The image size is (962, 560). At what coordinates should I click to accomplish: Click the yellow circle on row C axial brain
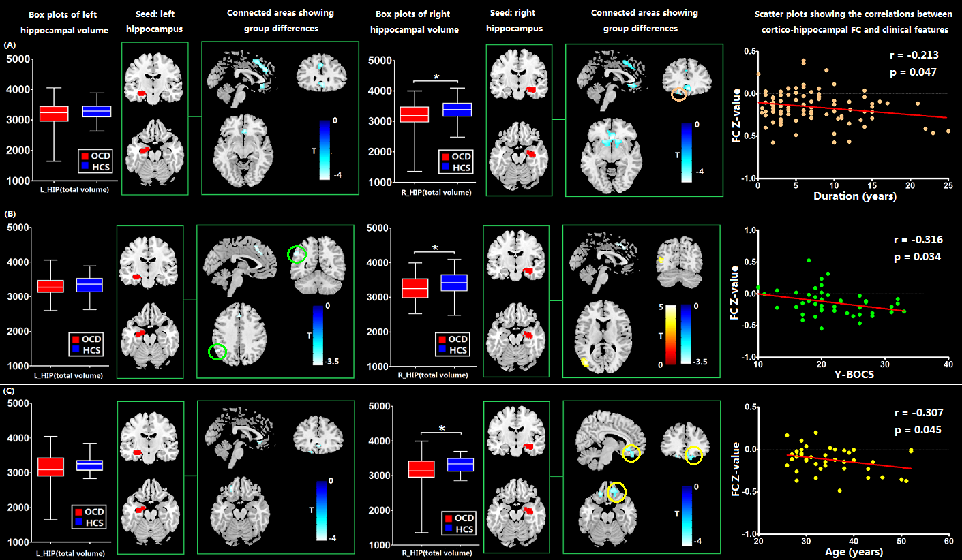616,493
